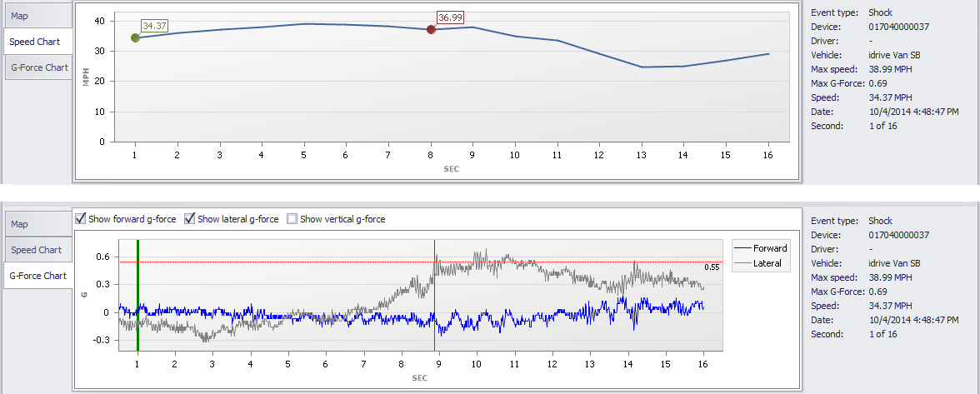Click the 36.99 speed value label
Image resolution: width=980 pixels, height=394 pixels.
click(450, 17)
